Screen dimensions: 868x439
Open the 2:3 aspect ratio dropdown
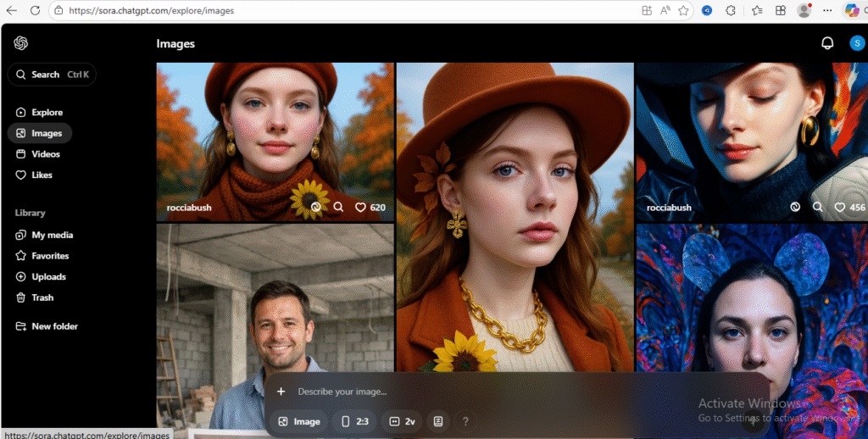coord(353,421)
